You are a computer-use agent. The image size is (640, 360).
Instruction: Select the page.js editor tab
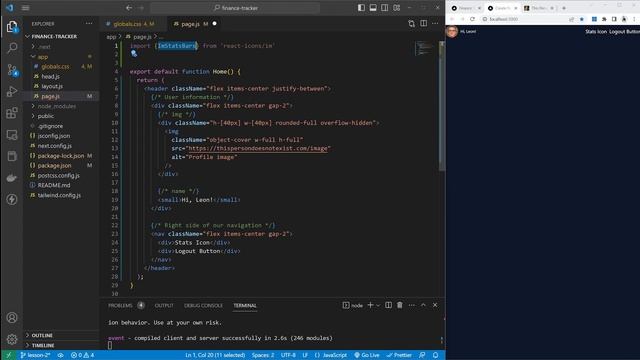click(x=195, y=24)
